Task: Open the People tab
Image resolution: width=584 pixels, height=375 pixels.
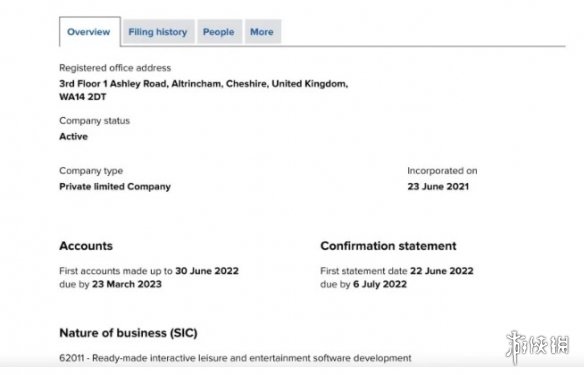Action: (x=219, y=32)
